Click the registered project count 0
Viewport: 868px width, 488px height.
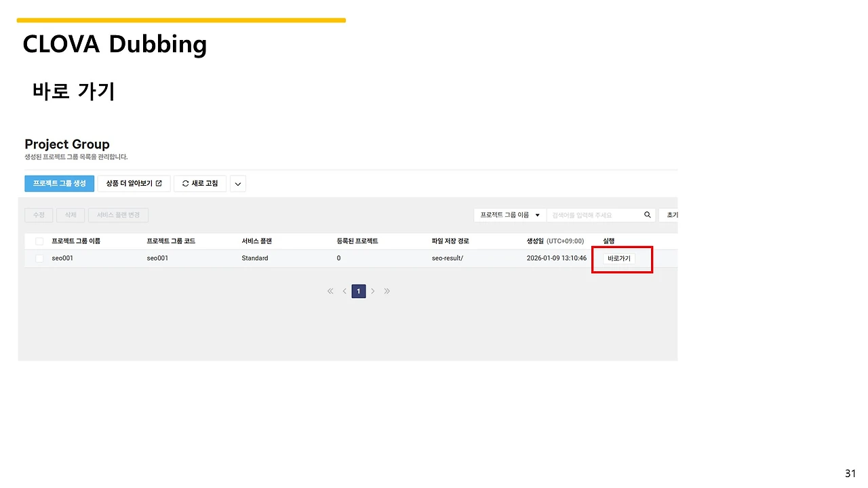[338, 258]
